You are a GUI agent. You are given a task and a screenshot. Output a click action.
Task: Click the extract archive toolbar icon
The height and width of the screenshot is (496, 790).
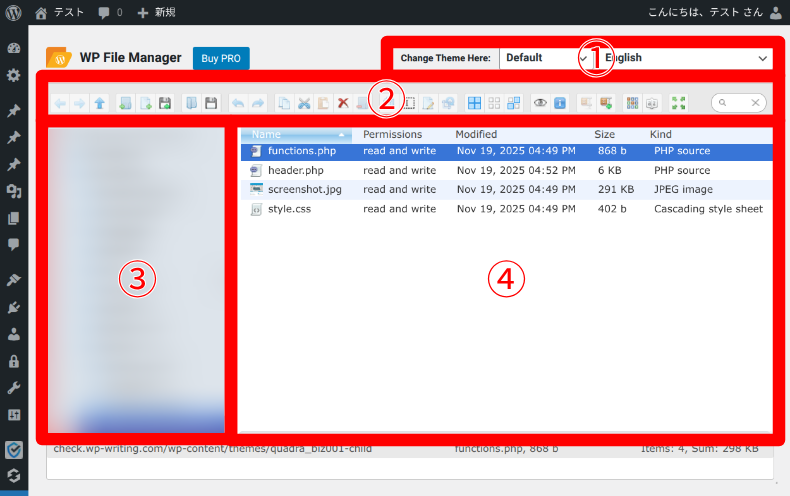(x=586, y=103)
